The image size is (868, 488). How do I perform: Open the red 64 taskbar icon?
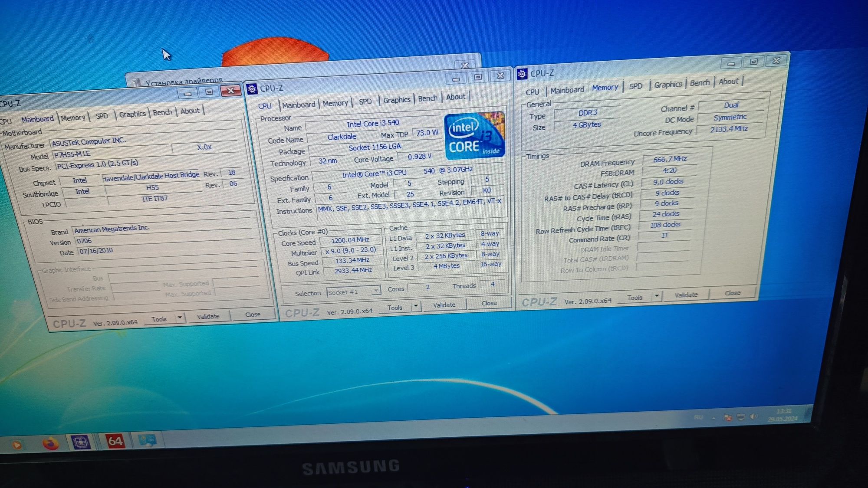[115, 441]
